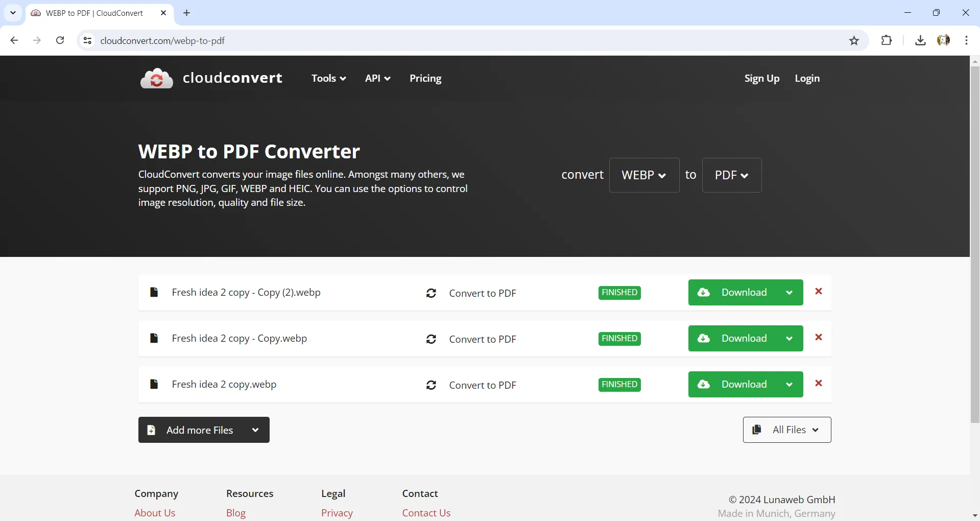Download the converted Copy (2).webp PDF

pyautogui.click(x=732, y=292)
